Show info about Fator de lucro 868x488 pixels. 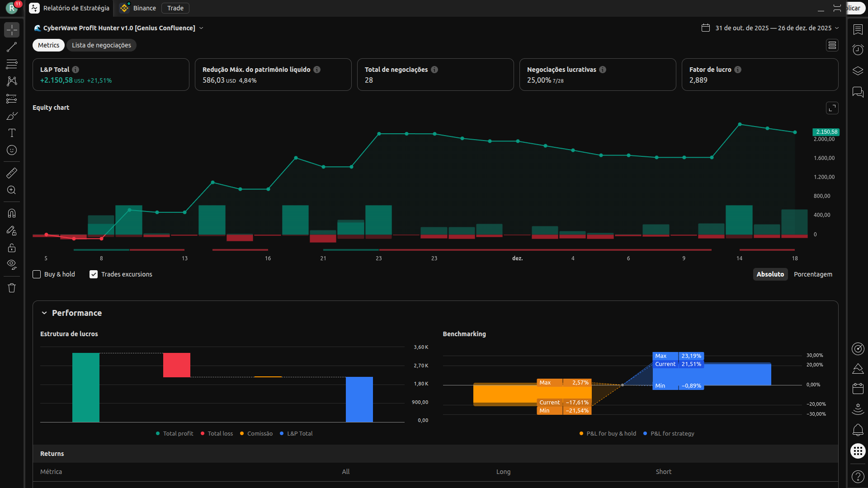click(x=738, y=70)
